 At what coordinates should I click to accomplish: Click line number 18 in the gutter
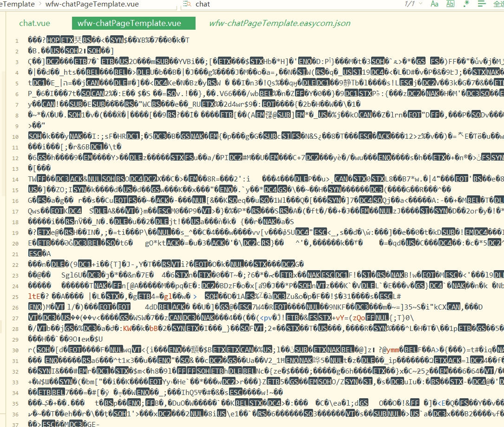[15, 222]
